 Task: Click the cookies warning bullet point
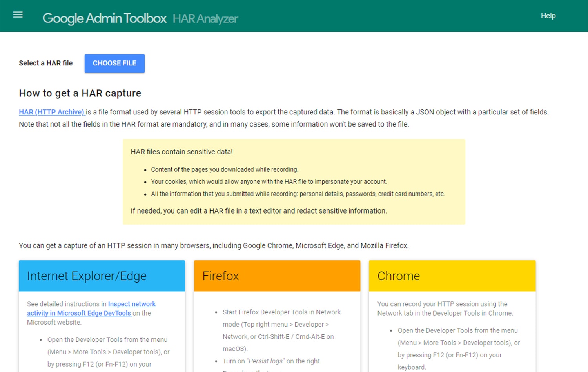click(269, 181)
